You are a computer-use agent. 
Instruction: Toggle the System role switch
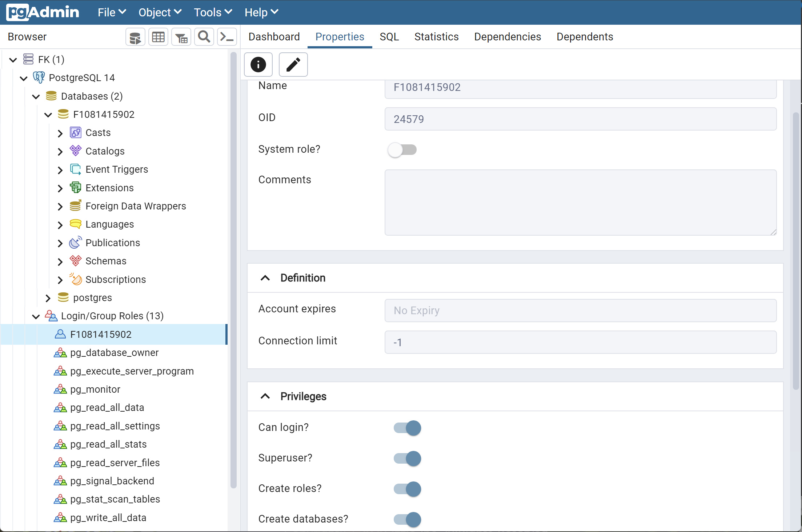click(x=402, y=150)
